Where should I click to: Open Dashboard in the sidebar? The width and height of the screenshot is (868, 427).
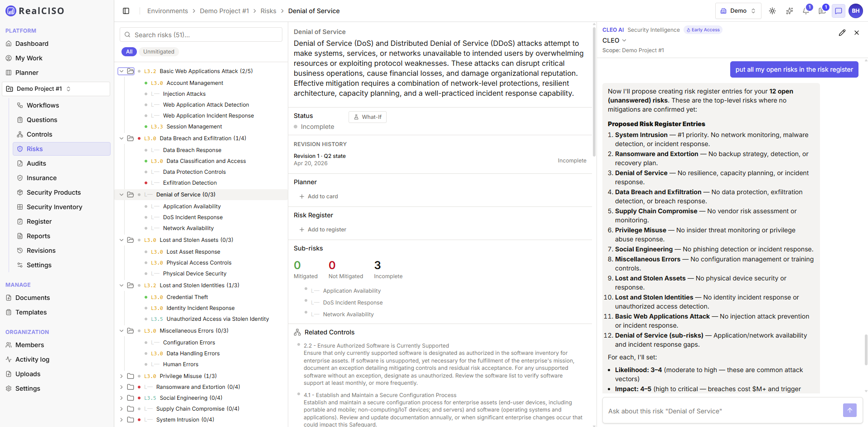coord(32,44)
